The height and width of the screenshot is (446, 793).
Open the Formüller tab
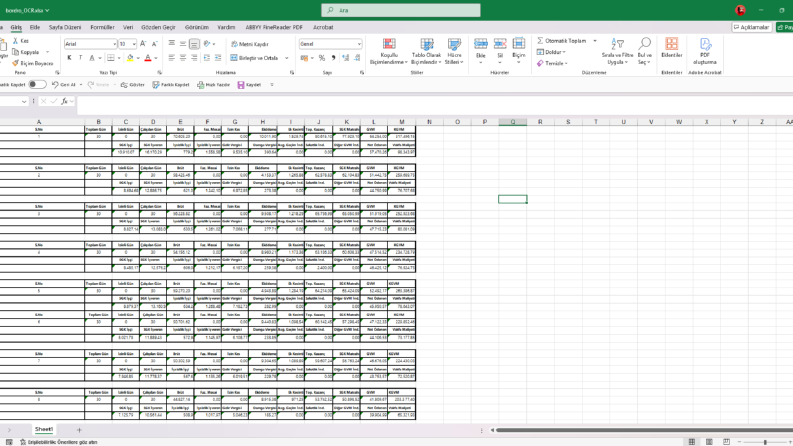102,27
